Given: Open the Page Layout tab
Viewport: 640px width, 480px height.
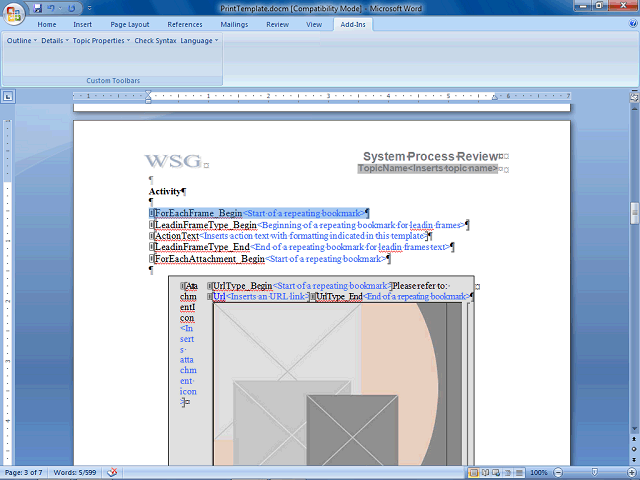Looking at the screenshot, I should click(130, 24).
